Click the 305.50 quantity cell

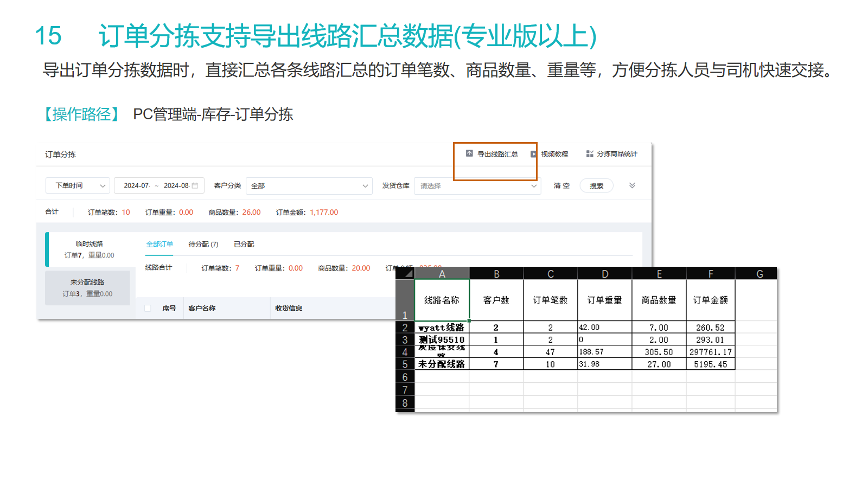pos(659,352)
